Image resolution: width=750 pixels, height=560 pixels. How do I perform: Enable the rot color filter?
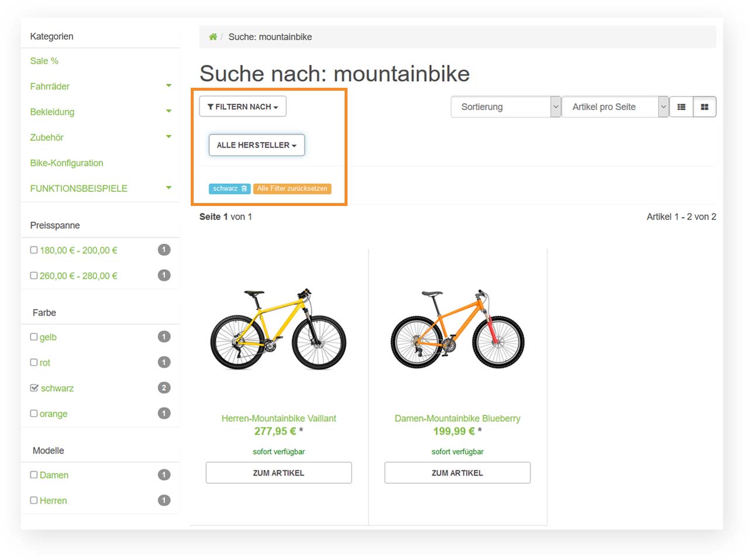(34, 362)
